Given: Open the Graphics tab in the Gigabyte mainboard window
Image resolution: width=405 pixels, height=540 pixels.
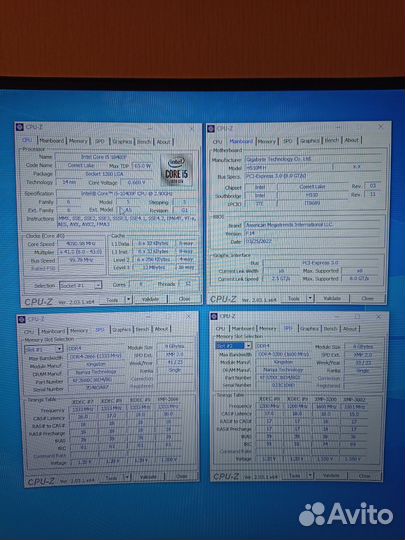Looking at the screenshot, I should point(310,141).
